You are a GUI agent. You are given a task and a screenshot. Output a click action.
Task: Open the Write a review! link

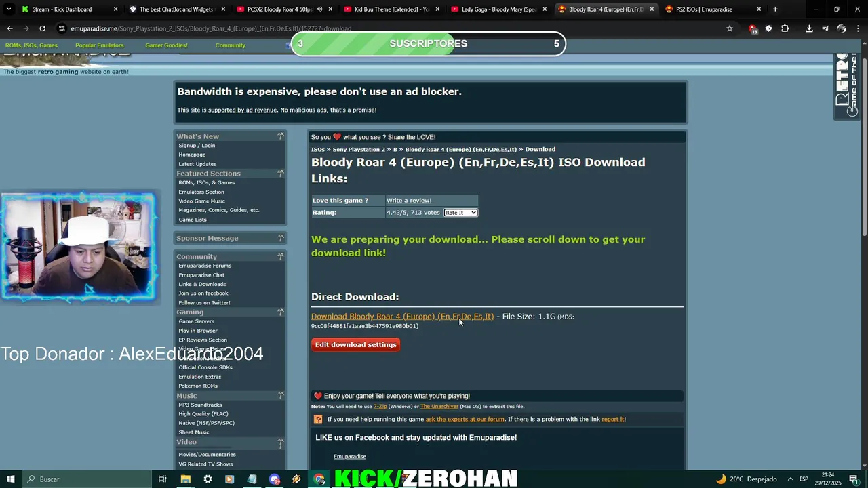pyautogui.click(x=409, y=201)
